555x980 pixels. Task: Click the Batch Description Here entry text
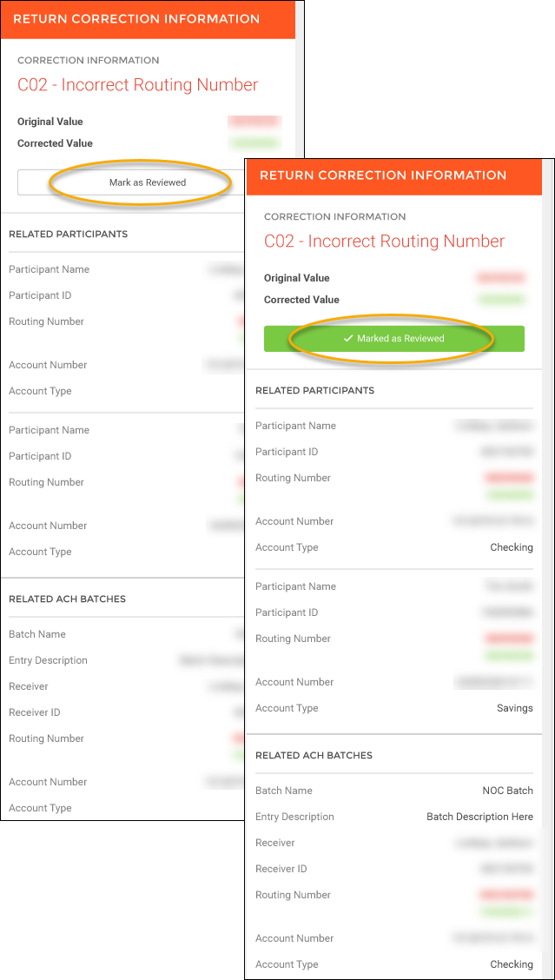[479, 817]
